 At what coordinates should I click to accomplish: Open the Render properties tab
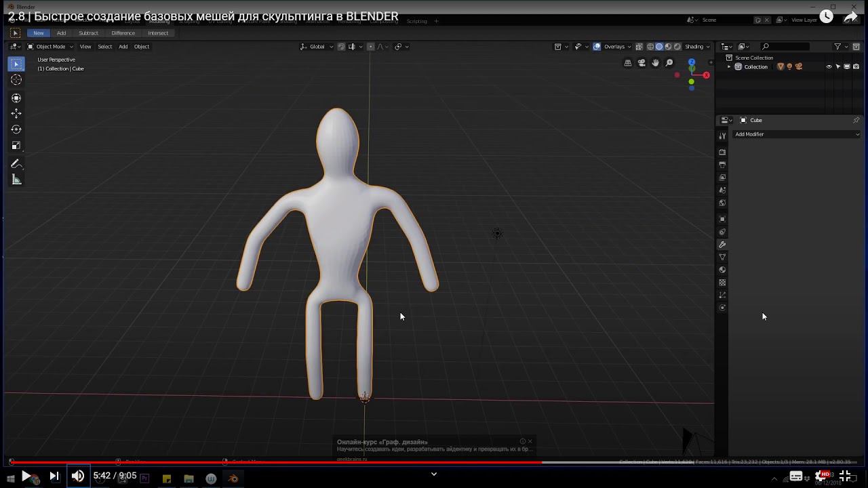722,152
